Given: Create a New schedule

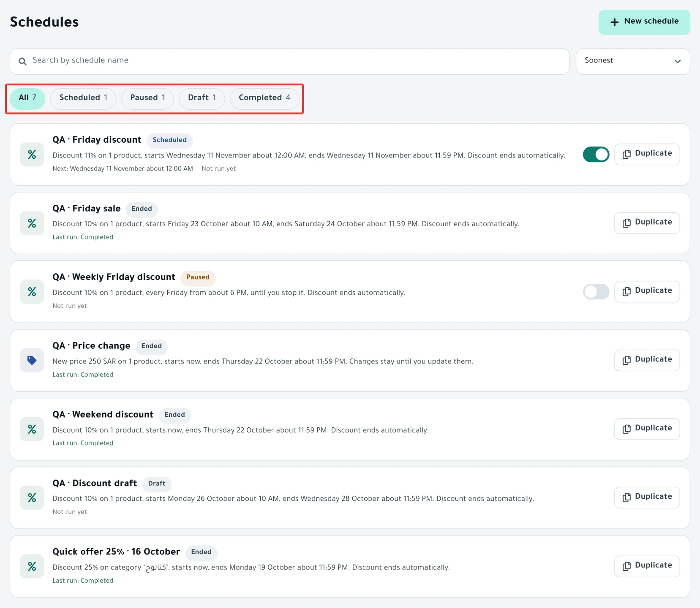Looking at the screenshot, I should click(x=644, y=22).
